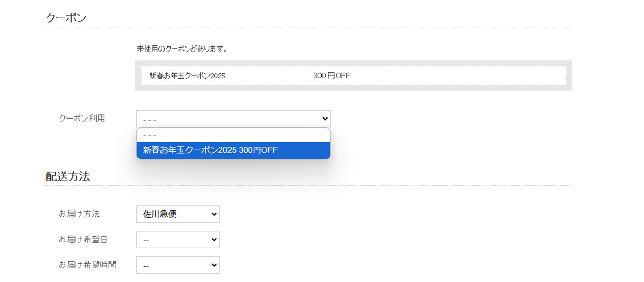Screen dimensions: 644x282
Task: Click the 未使用のクーポンがあります text
Action: tap(182, 49)
